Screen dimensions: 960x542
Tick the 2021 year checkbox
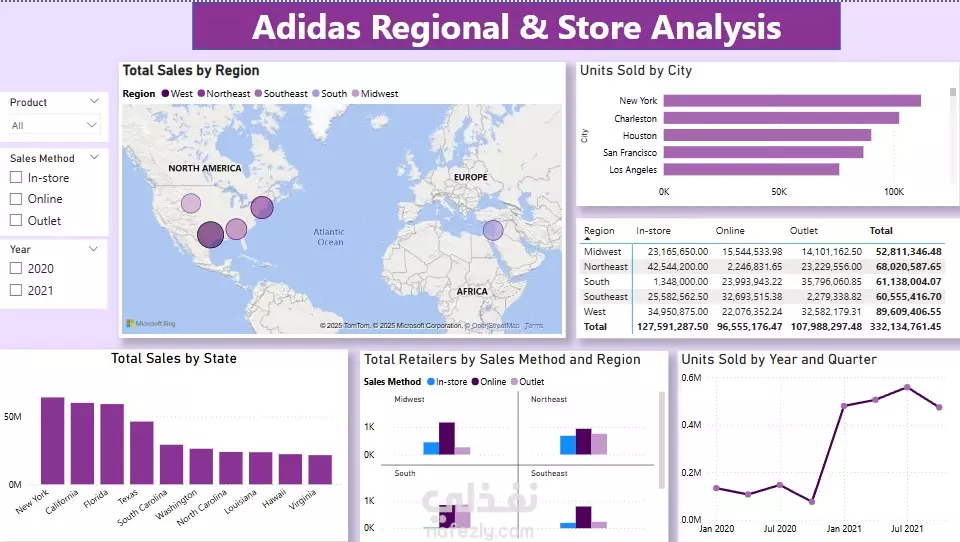click(16, 290)
